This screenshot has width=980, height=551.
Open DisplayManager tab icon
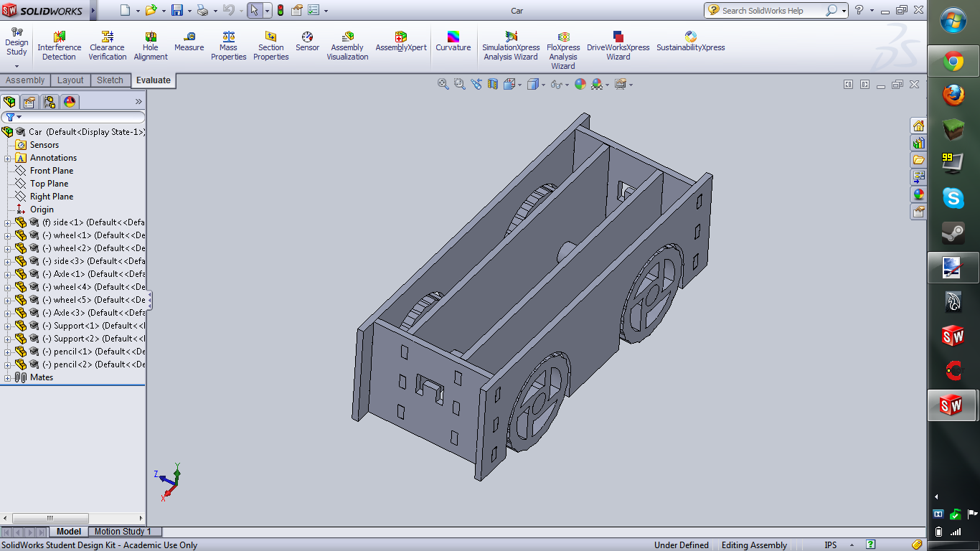[x=70, y=102]
